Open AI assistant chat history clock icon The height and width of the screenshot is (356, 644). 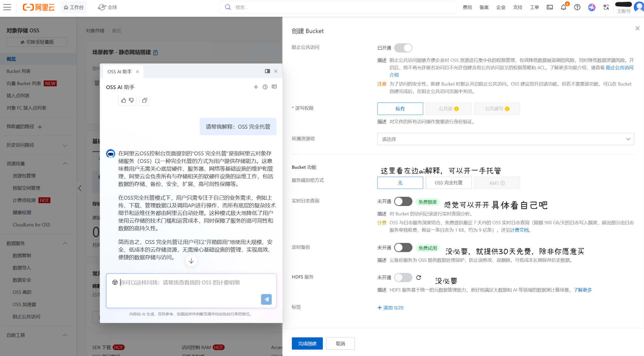pyautogui.click(x=265, y=87)
